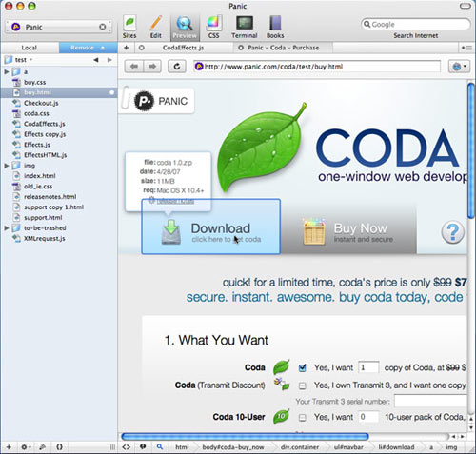Check the Transmit Discount checkbox
The image size is (476, 454).
(x=303, y=385)
